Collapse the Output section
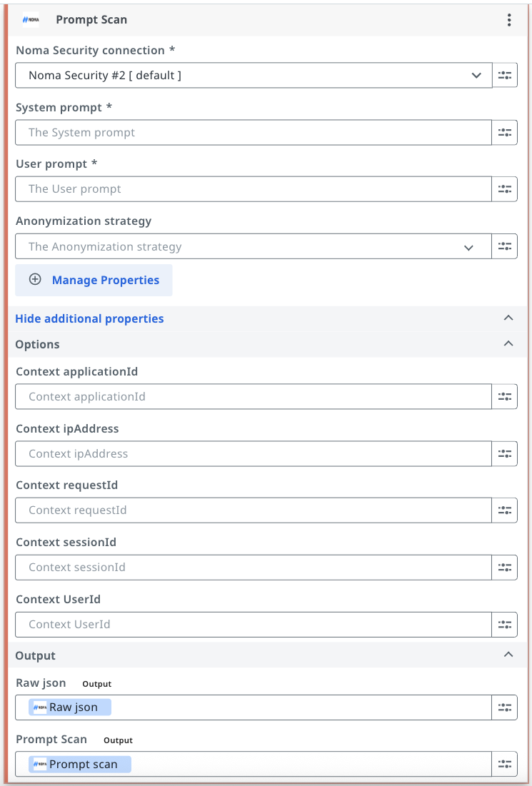532x786 pixels. click(508, 655)
